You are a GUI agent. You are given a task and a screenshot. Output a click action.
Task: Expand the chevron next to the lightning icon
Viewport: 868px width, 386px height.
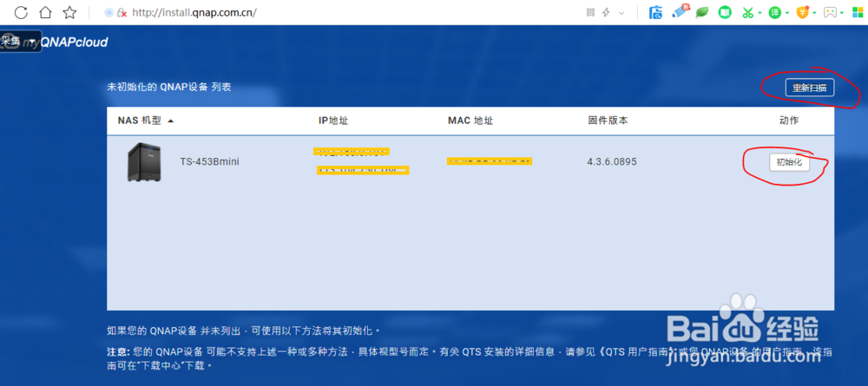[621, 13]
